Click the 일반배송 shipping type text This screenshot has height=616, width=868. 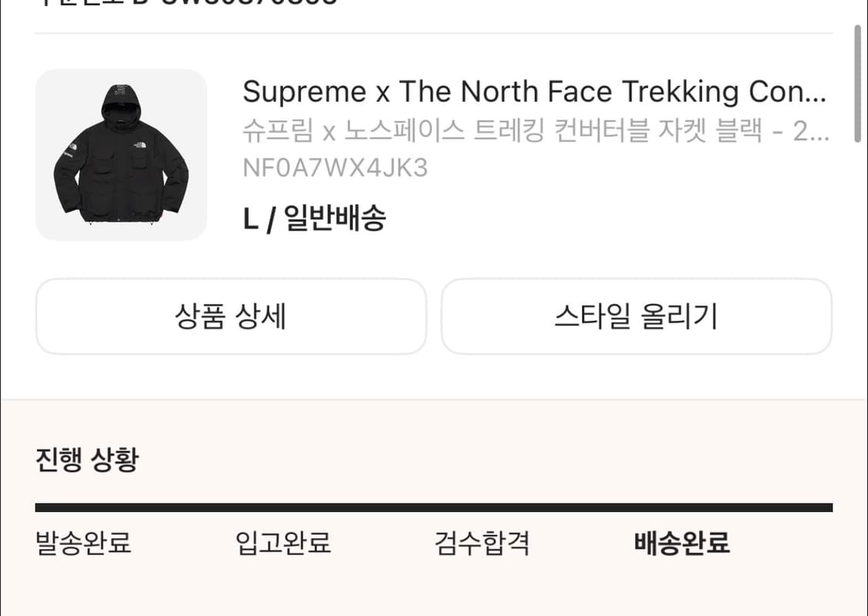coord(335,220)
